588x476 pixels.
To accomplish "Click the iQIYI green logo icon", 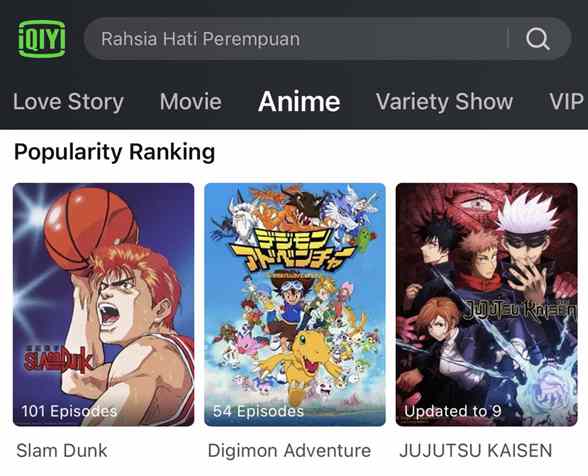I will 42,39.
